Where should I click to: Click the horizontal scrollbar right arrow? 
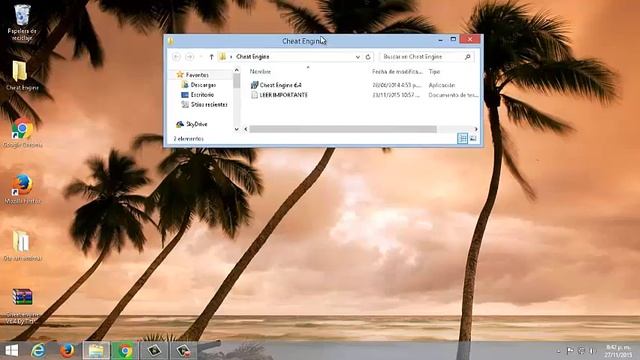coord(476,129)
